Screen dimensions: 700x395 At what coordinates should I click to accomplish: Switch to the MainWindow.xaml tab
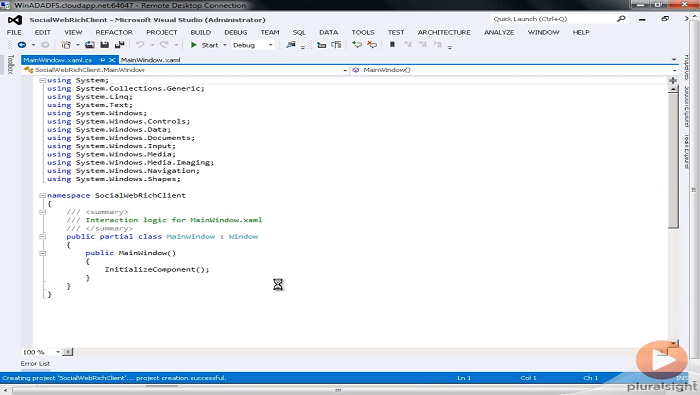(x=150, y=60)
